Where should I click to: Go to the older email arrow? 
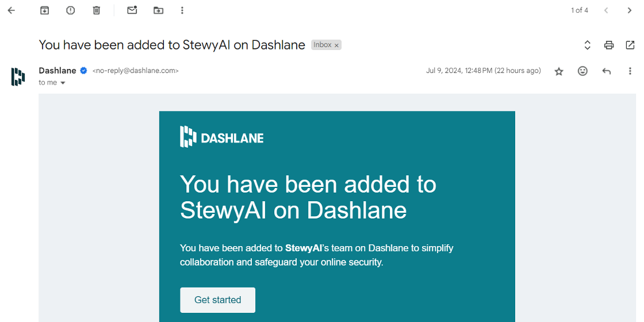(630, 10)
